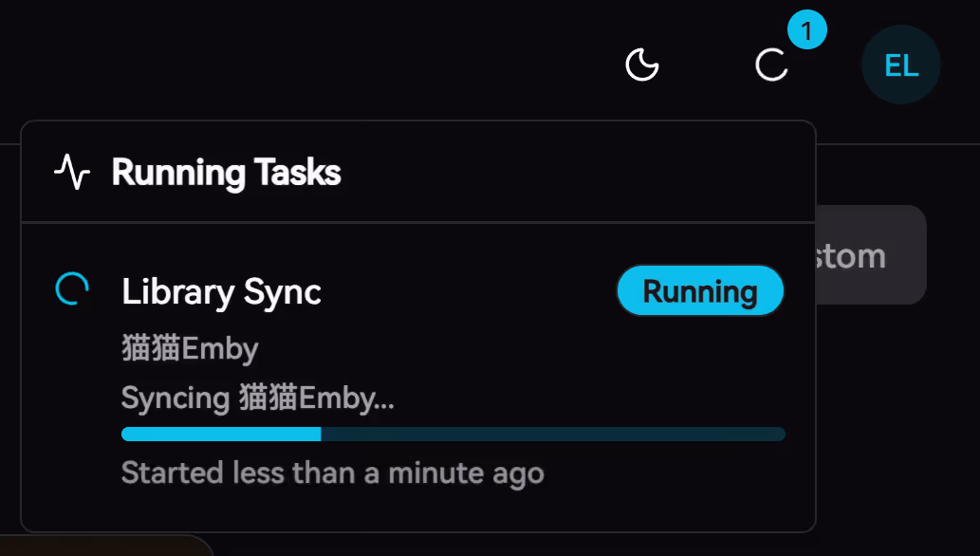Click the spinner icon next to Library Sync
Image resolution: width=980 pixels, height=556 pixels.
click(73, 289)
